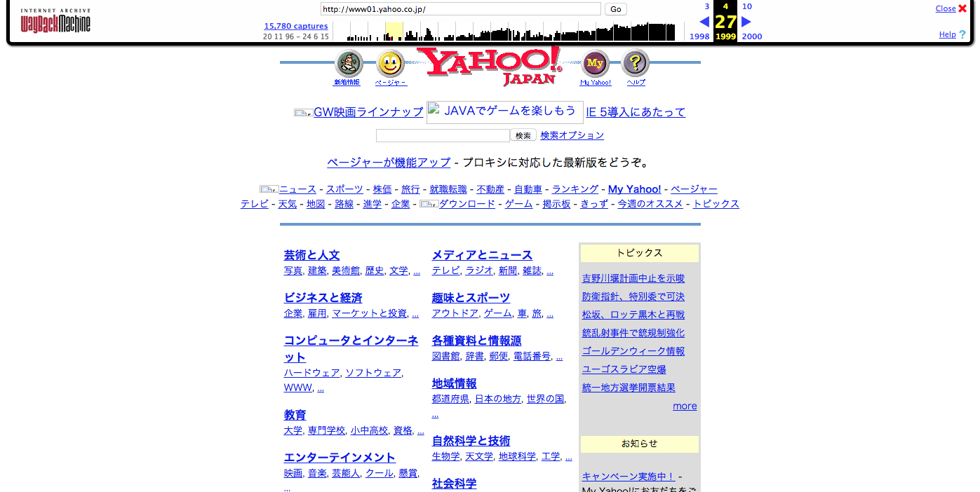Image resolution: width=980 pixels, height=492 pixels.
Task: Go to next capture with right arrow
Action: point(746,22)
